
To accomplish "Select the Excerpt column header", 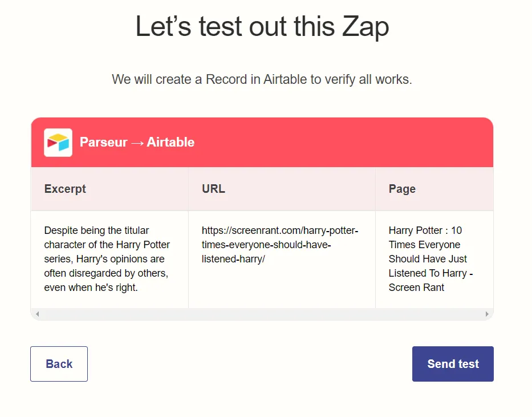I will [64, 188].
